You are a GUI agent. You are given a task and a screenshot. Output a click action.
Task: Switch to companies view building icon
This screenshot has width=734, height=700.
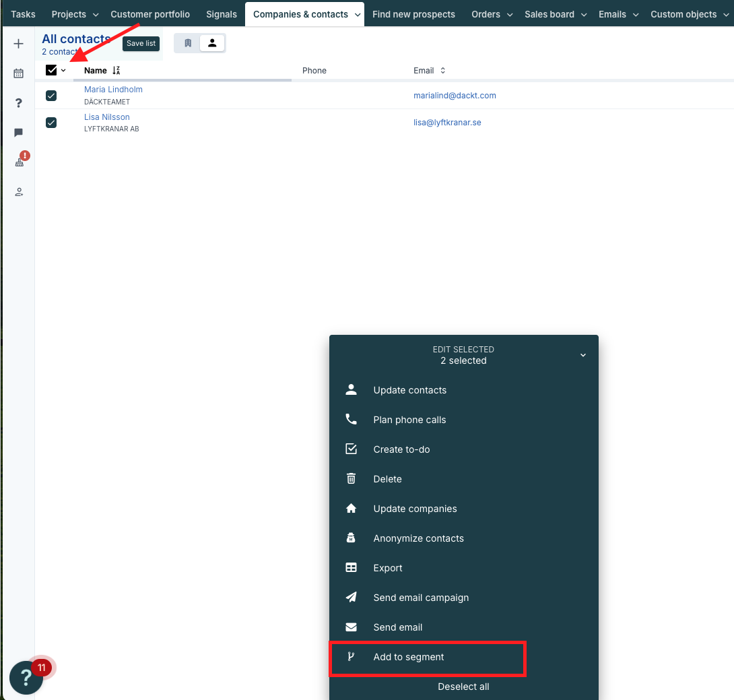188,43
